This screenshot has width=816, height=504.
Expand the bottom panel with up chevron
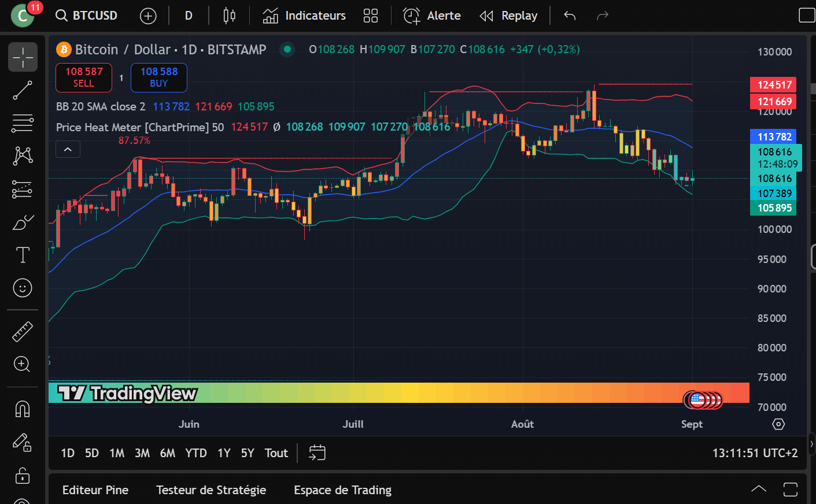point(759,490)
